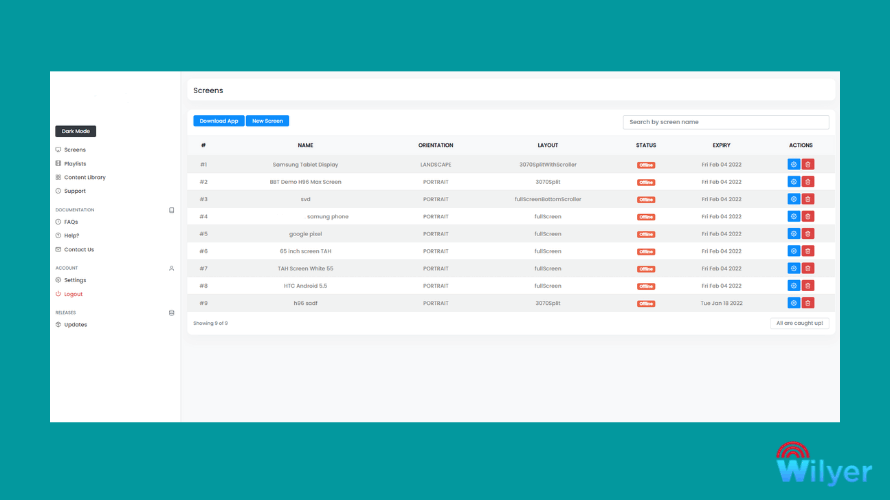890x500 pixels.
Task: Click the settings icon for Samsung Tablet Display
Action: (794, 165)
